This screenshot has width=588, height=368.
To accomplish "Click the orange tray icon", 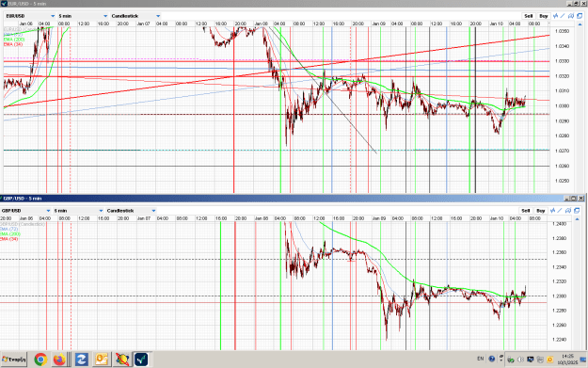I will tap(549, 360).
